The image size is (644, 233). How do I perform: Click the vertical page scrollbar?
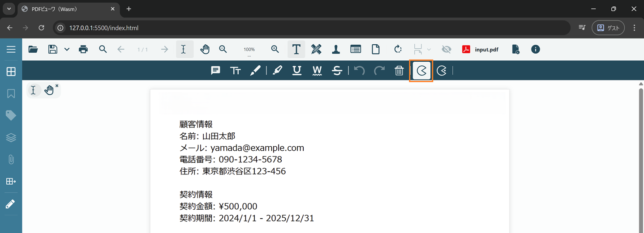click(x=640, y=157)
